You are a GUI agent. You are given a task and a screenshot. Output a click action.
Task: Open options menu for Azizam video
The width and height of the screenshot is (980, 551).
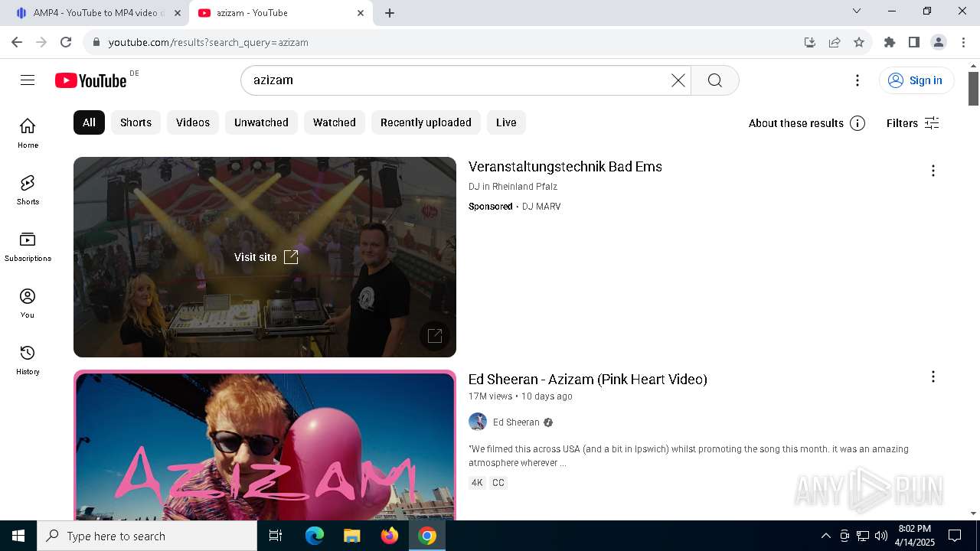933,377
